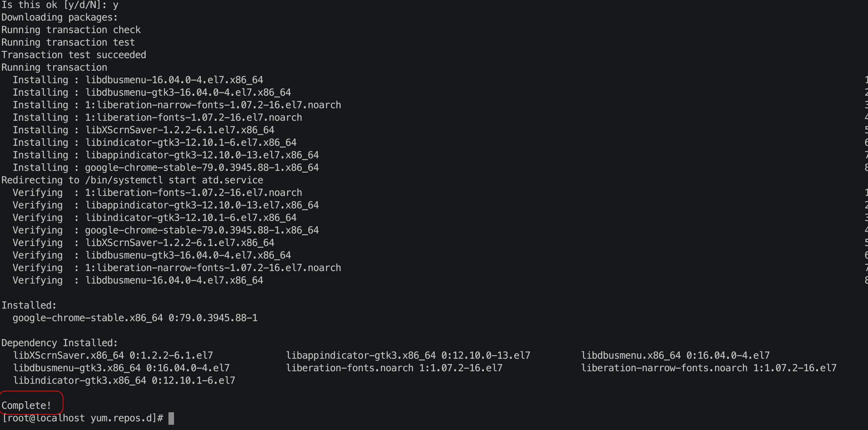
Task: Click libindicator-gtk3.x86_64 0:12.10.1-6.el7 dependency entry
Action: [x=124, y=381]
